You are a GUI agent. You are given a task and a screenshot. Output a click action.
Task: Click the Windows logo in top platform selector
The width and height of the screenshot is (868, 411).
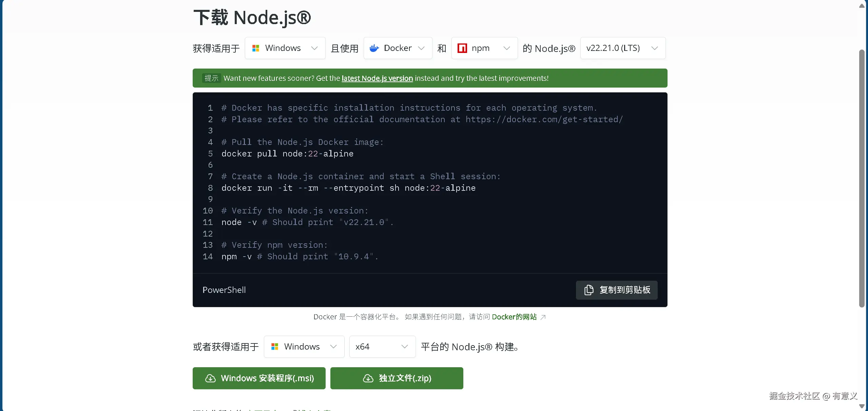click(x=256, y=48)
